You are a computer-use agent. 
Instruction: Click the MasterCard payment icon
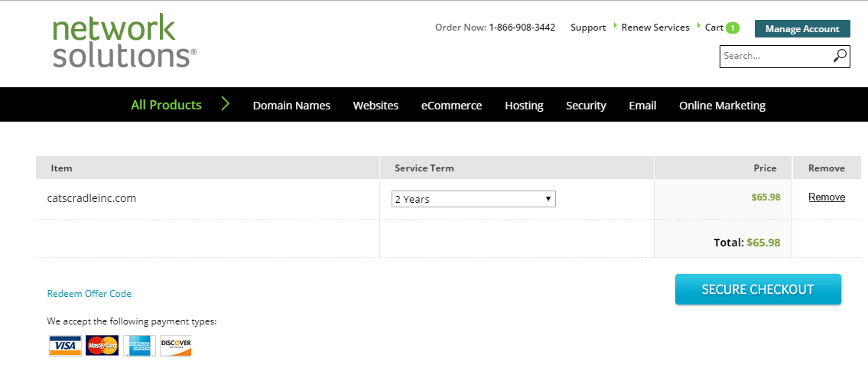click(102, 346)
